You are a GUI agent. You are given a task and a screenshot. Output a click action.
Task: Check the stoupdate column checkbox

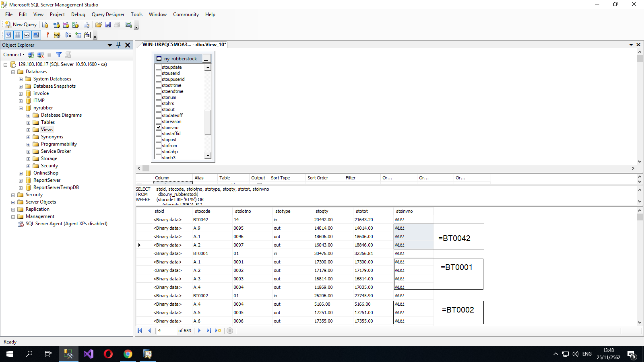pyautogui.click(x=159, y=67)
